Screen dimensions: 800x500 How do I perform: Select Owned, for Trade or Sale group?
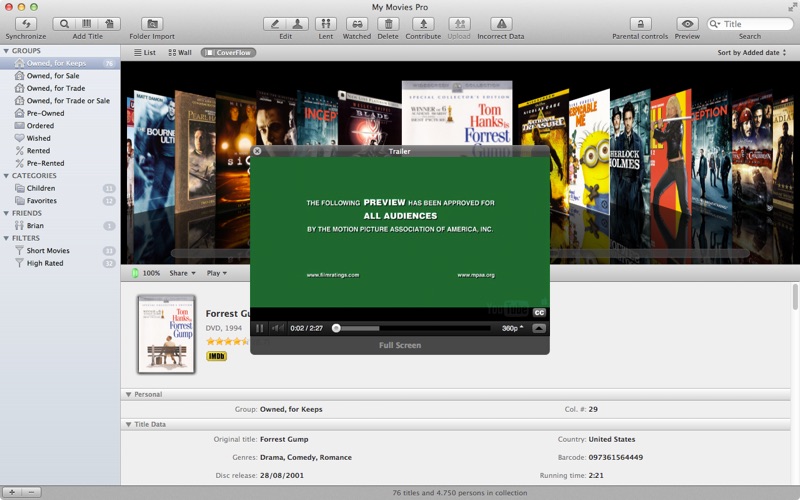coord(60,101)
